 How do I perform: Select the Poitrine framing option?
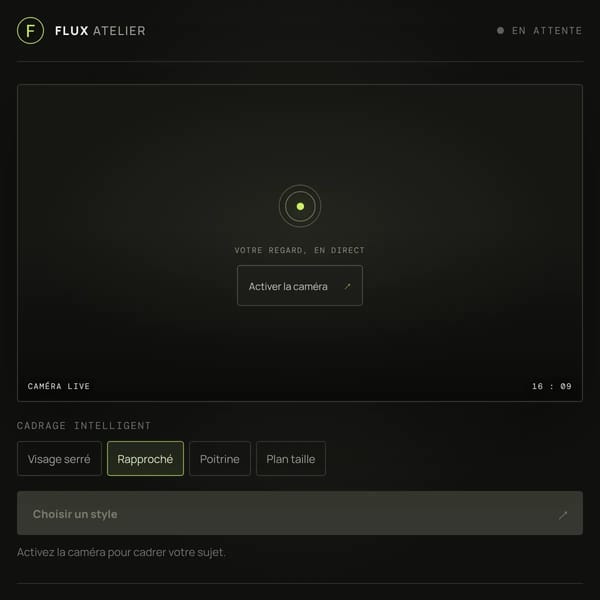coord(220,458)
